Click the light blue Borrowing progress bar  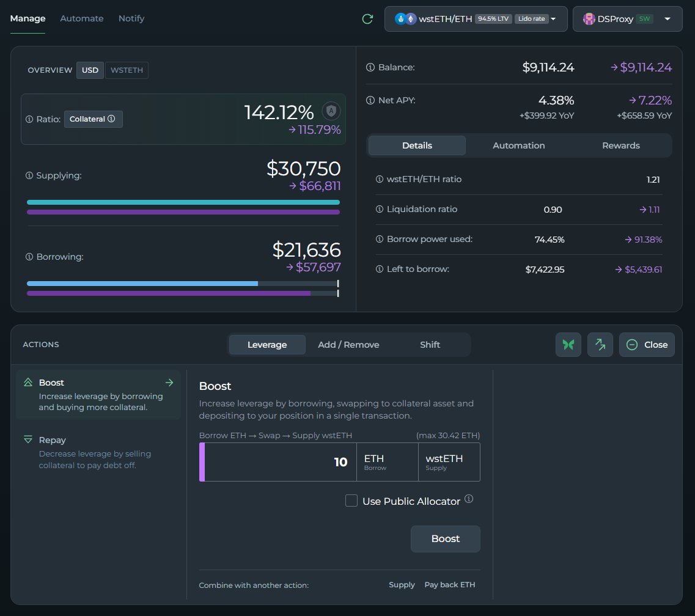[x=142, y=284]
